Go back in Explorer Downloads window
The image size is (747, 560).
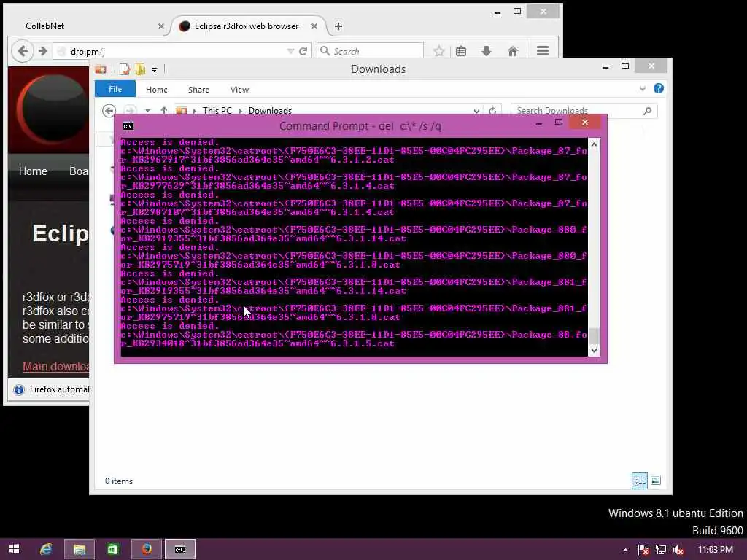tap(109, 111)
